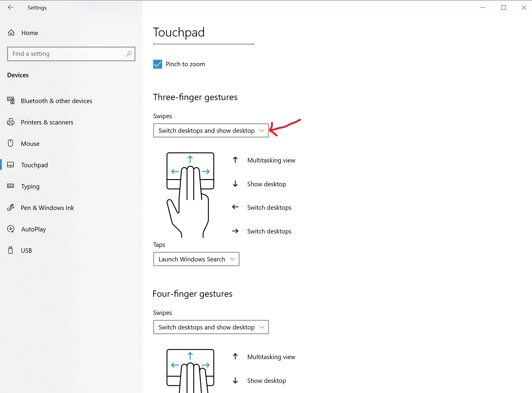Click the Pen & Windows Ink icon
This screenshot has width=532, height=393.
[11, 208]
